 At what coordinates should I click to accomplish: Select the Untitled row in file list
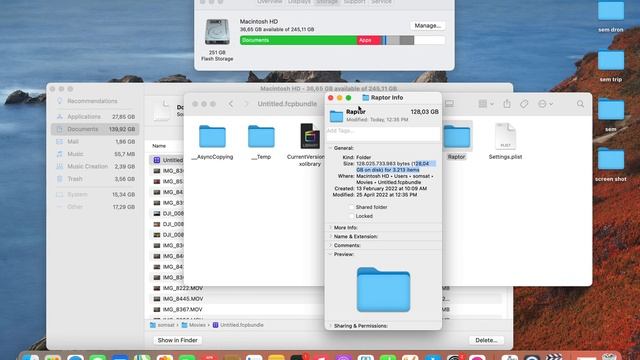pyautogui.click(x=168, y=160)
